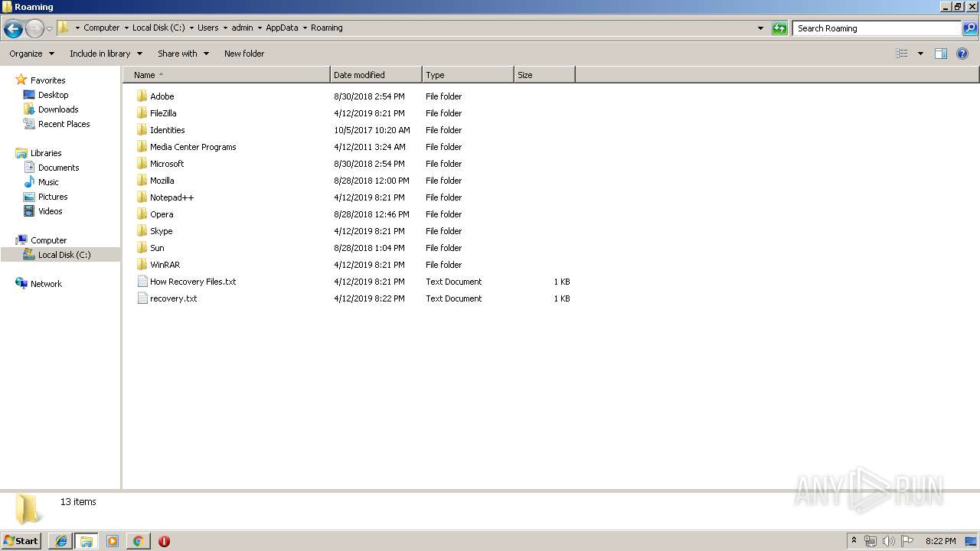Open Recent Places in Favorites
The image size is (980, 551).
64,124
